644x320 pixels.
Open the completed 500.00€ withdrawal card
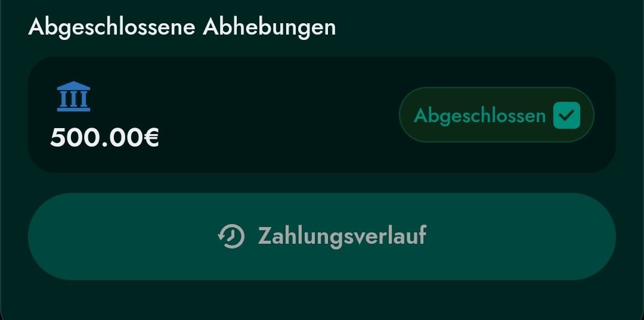[x=321, y=114]
